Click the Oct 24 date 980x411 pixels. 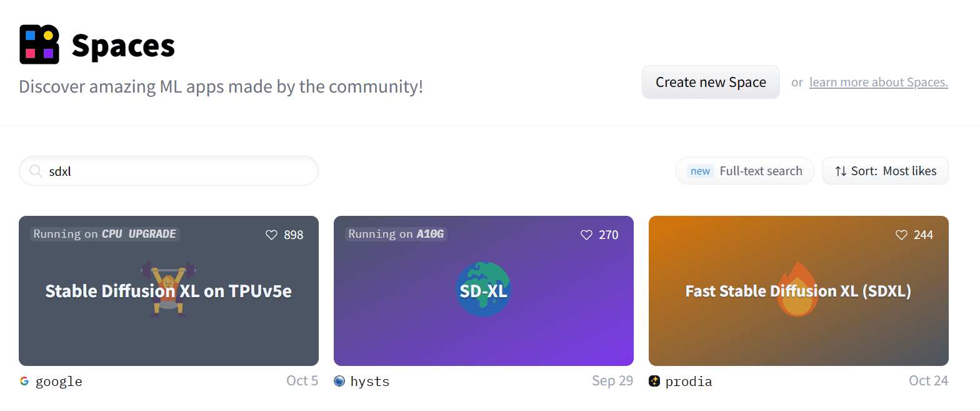[929, 381]
